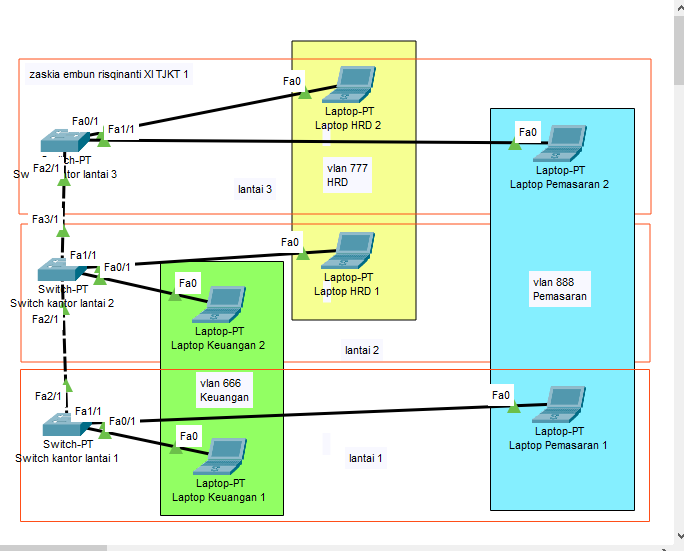
Task: Click the green link light at Laptop HRD 1 Fa0
Action: [x=303, y=254]
